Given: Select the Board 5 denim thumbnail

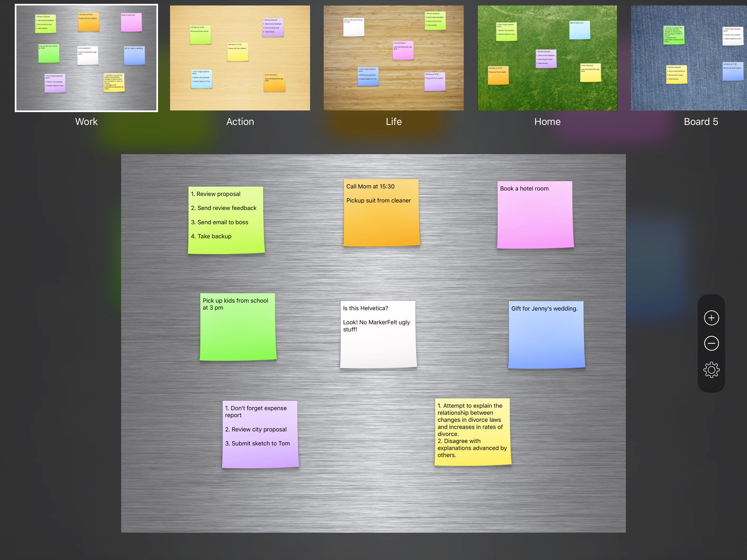Looking at the screenshot, I should (x=689, y=58).
